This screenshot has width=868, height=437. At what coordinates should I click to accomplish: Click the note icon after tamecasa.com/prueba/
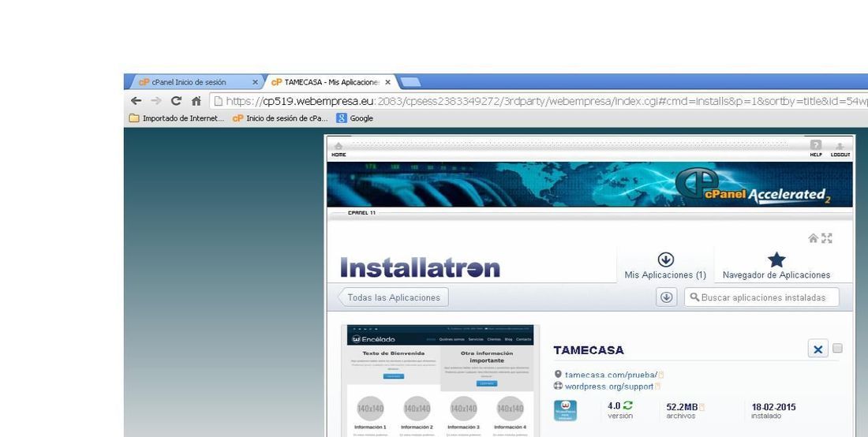pos(660,375)
